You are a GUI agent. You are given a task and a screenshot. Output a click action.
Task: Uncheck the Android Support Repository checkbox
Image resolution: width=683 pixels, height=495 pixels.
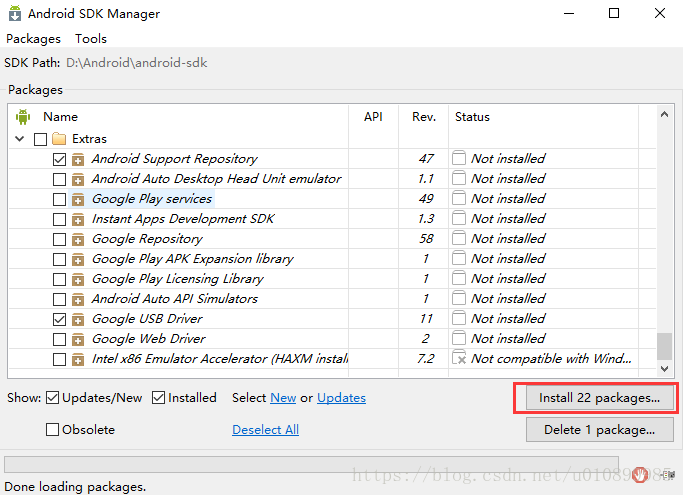(59, 159)
